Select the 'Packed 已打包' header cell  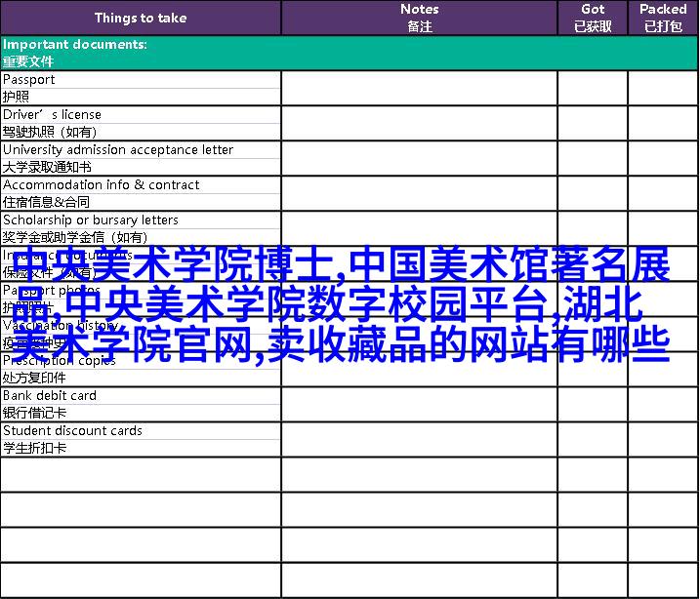(x=663, y=18)
